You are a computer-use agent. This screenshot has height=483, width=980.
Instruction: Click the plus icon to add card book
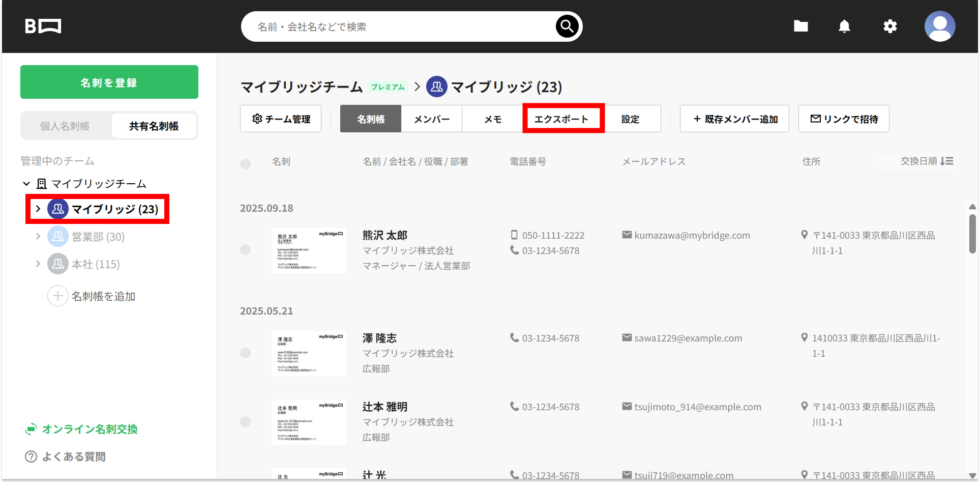coord(58,296)
